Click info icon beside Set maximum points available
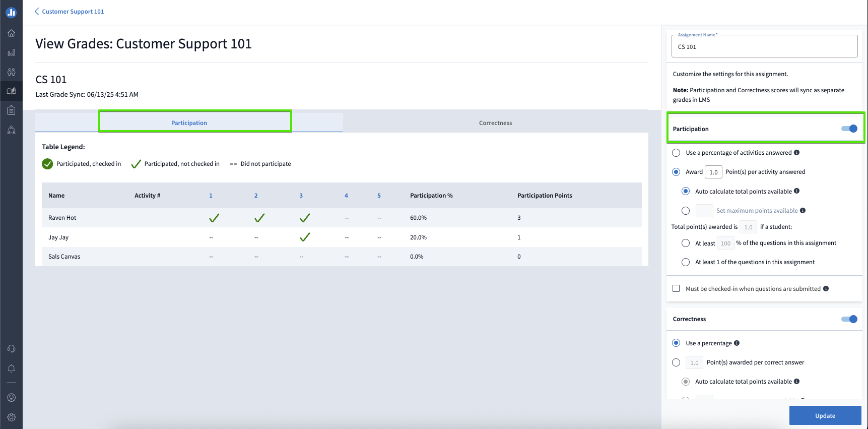868x429 pixels. pyautogui.click(x=803, y=210)
